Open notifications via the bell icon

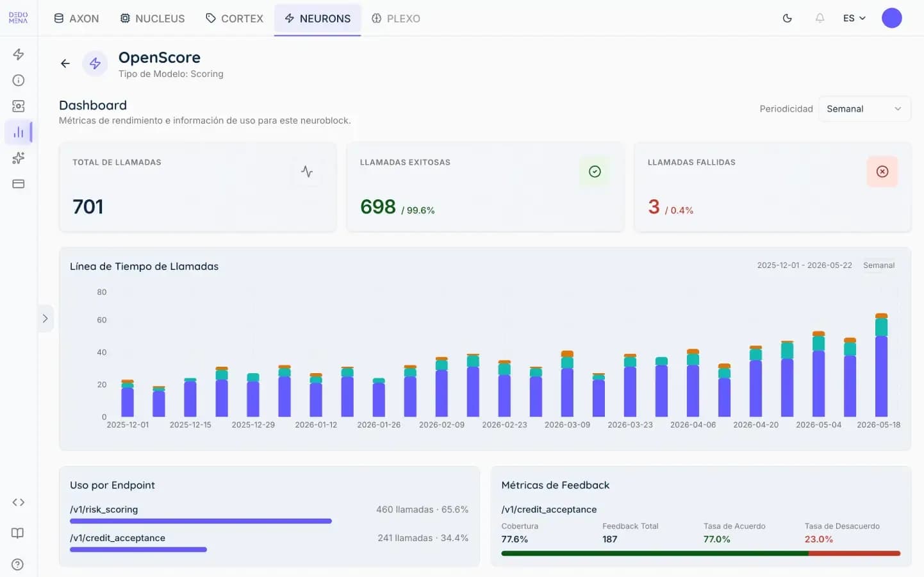coord(820,18)
